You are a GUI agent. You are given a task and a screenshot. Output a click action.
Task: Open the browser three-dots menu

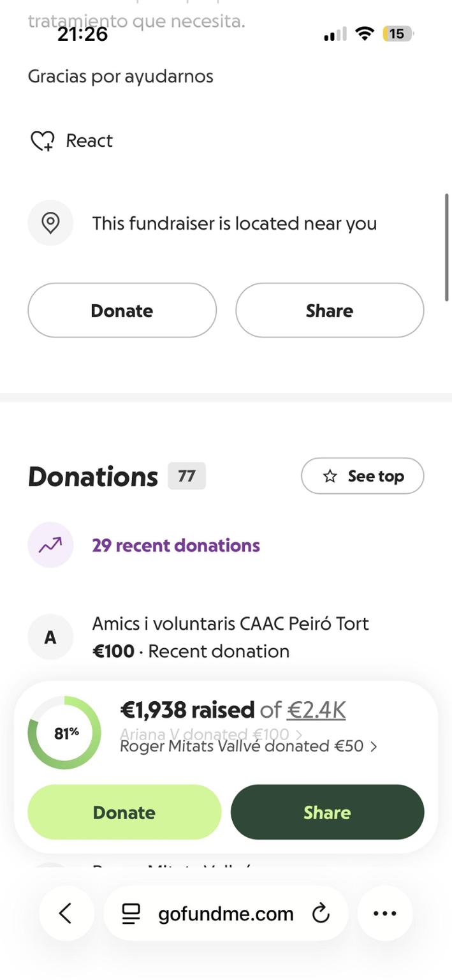(x=384, y=914)
